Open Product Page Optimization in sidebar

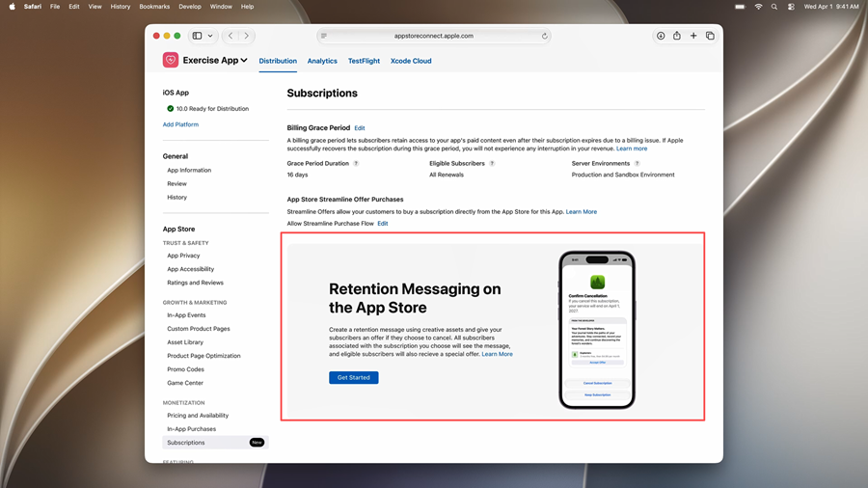pyautogui.click(x=203, y=356)
